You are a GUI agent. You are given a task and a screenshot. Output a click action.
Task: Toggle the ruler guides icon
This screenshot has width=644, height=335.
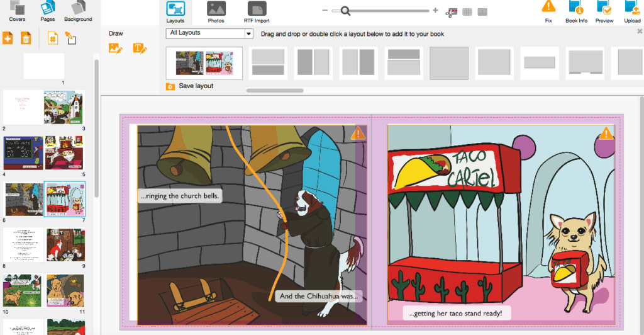coord(482,12)
